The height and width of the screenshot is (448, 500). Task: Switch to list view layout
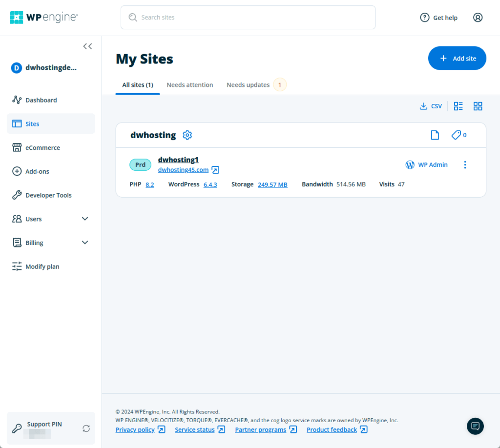(458, 106)
